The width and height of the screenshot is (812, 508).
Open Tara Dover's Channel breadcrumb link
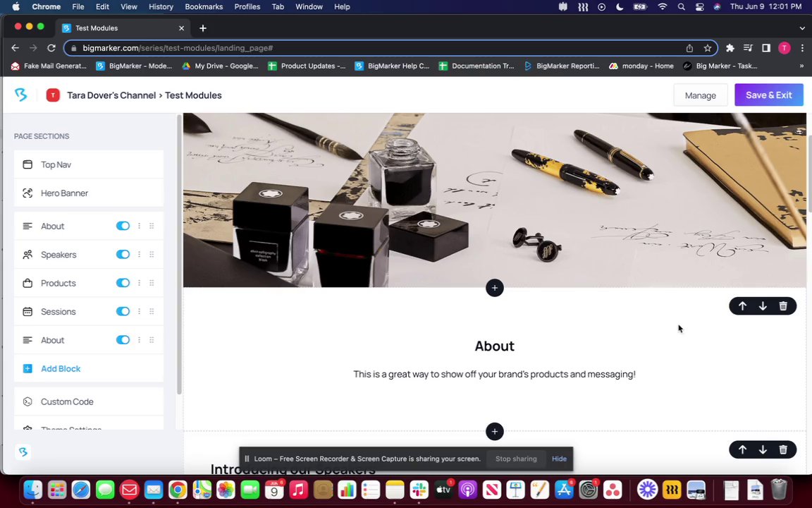[x=111, y=95]
